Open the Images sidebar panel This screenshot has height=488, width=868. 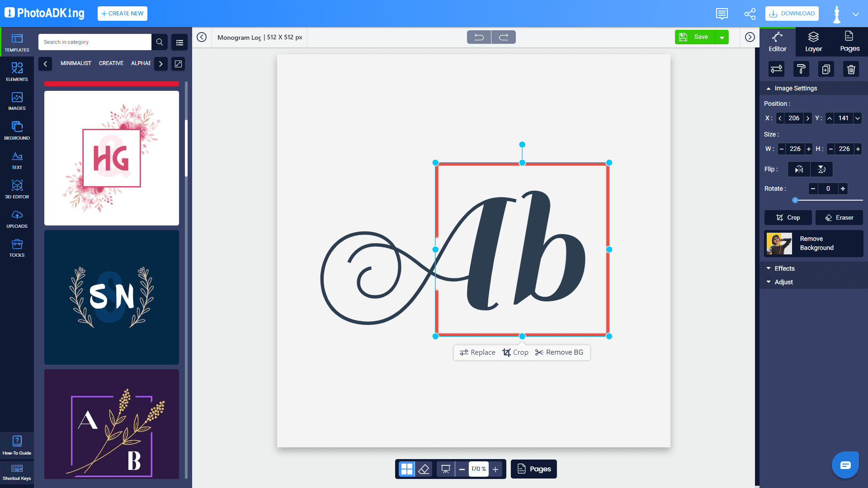point(17,101)
